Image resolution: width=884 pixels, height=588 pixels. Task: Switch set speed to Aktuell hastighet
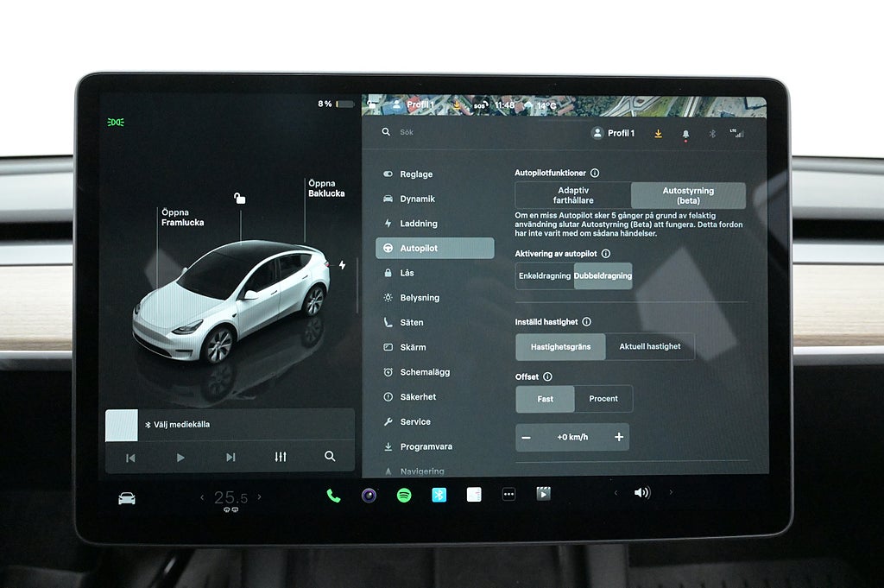click(649, 346)
